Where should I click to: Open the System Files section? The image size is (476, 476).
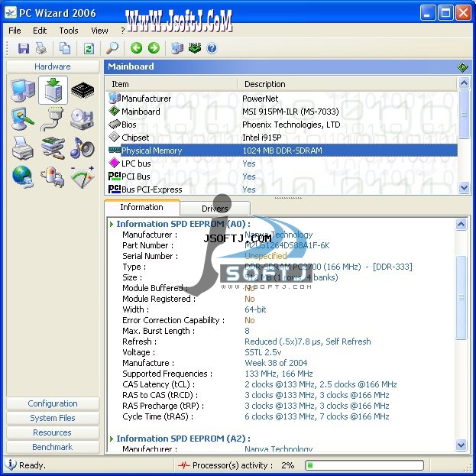[53, 418]
